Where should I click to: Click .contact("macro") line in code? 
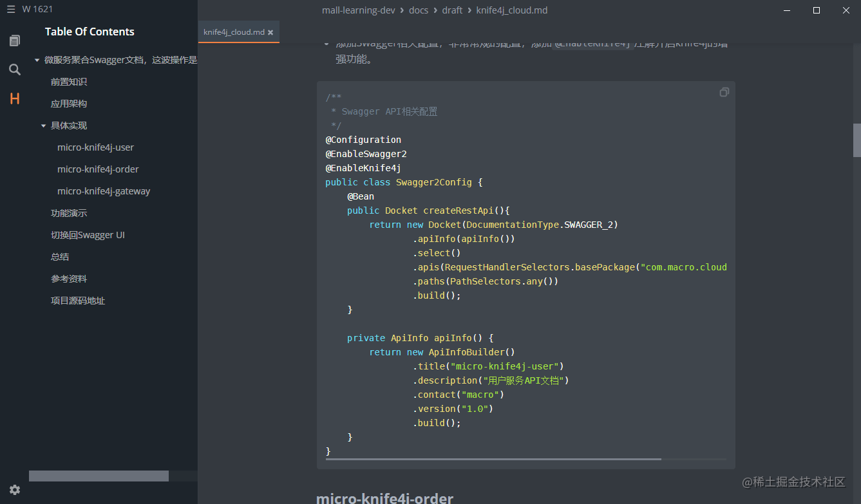click(459, 395)
